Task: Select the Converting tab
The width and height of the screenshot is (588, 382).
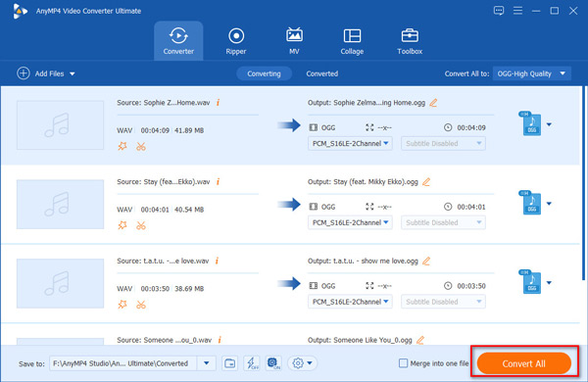Action: (x=264, y=73)
